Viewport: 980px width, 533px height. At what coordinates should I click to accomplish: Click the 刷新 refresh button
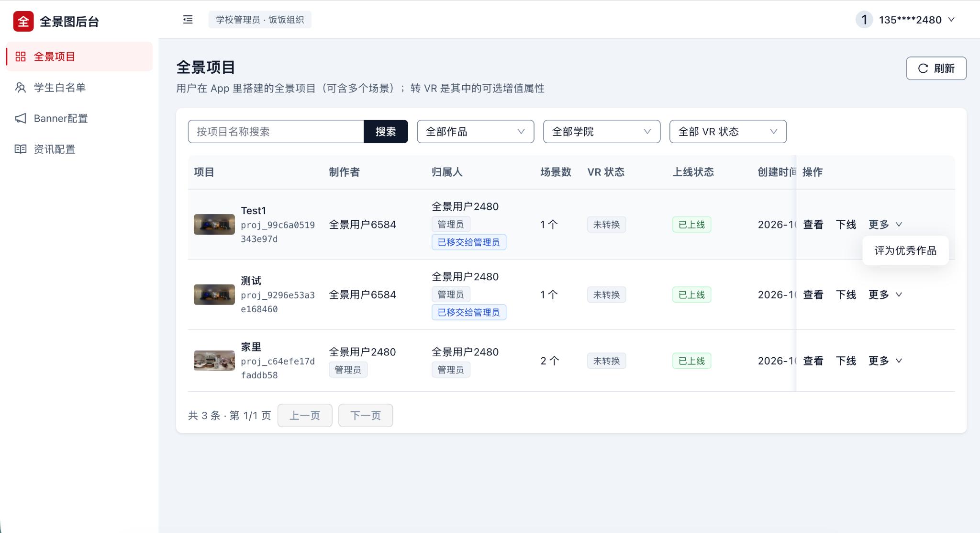[936, 68]
